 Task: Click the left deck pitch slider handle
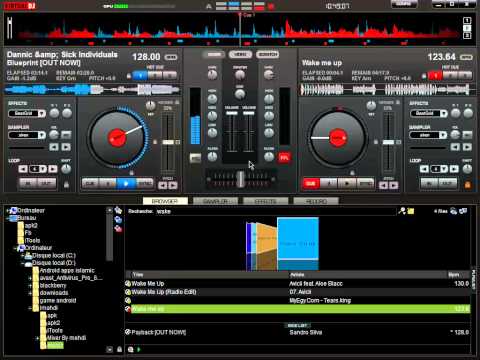(168, 142)
